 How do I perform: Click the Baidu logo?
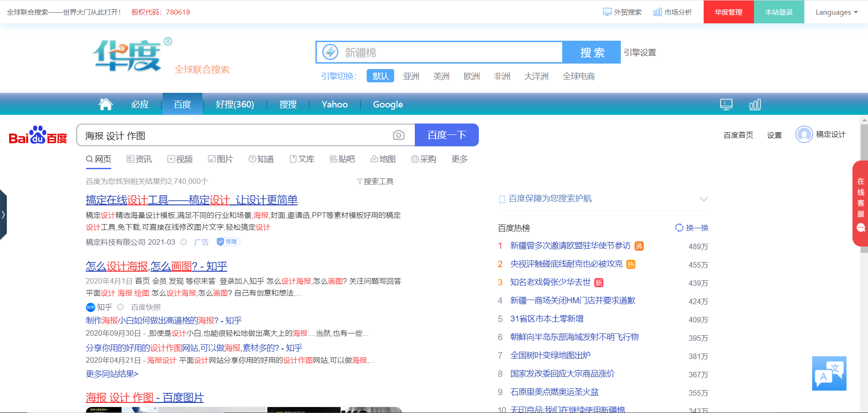pos(38,135)
